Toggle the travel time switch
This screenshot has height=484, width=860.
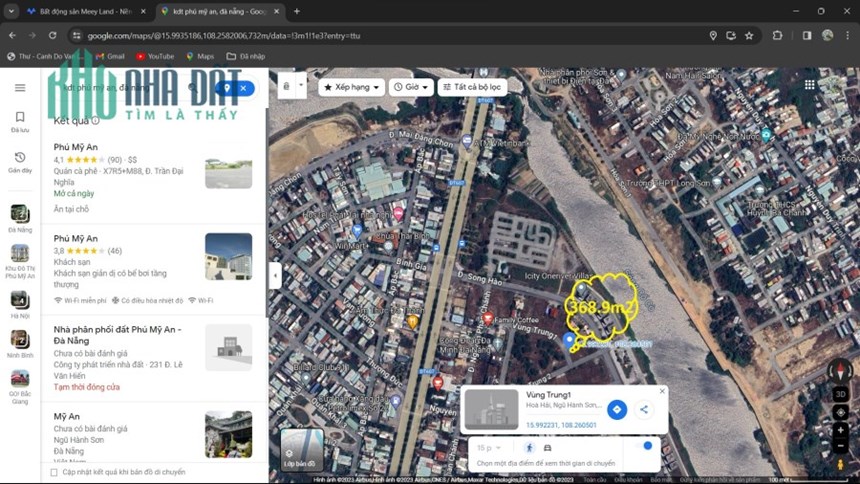point(645,446)
